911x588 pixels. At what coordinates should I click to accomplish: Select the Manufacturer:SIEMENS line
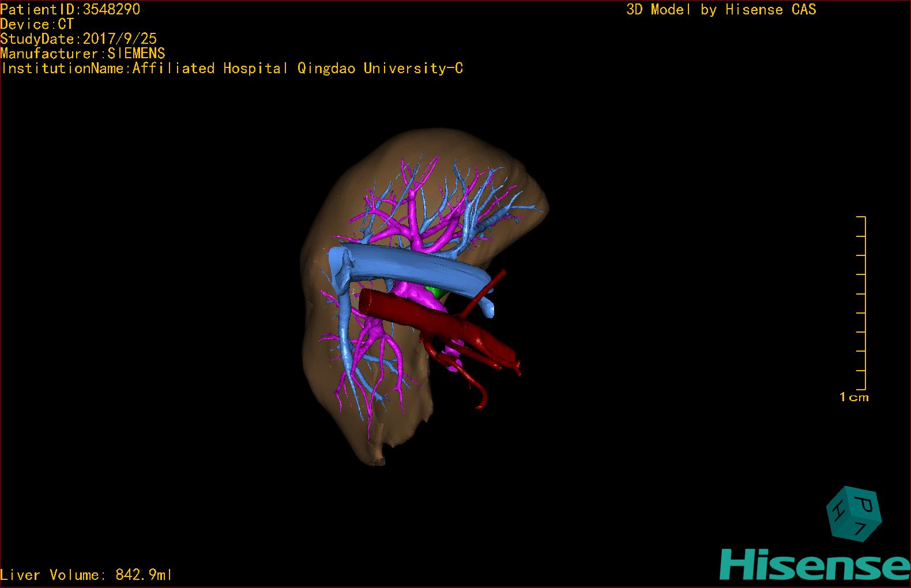click(x=82, y=54)
